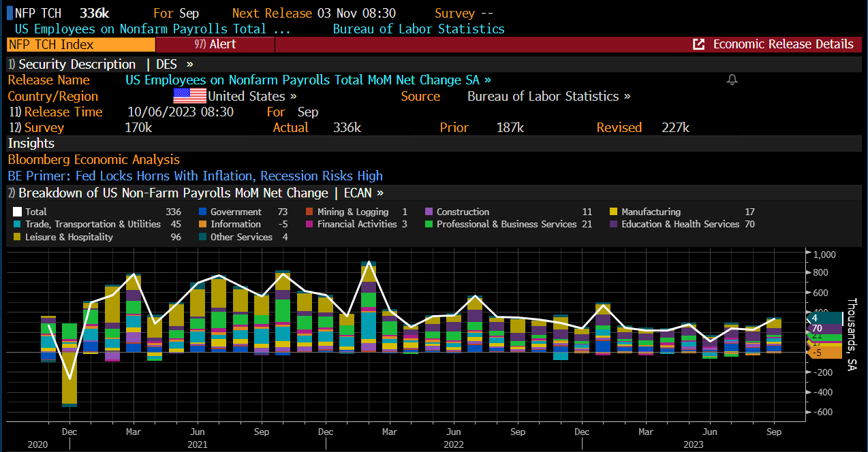The height and width of the screenshot is (452, 868).
Task: Open the 97) Alert menu item
Action: pos(215,44)
